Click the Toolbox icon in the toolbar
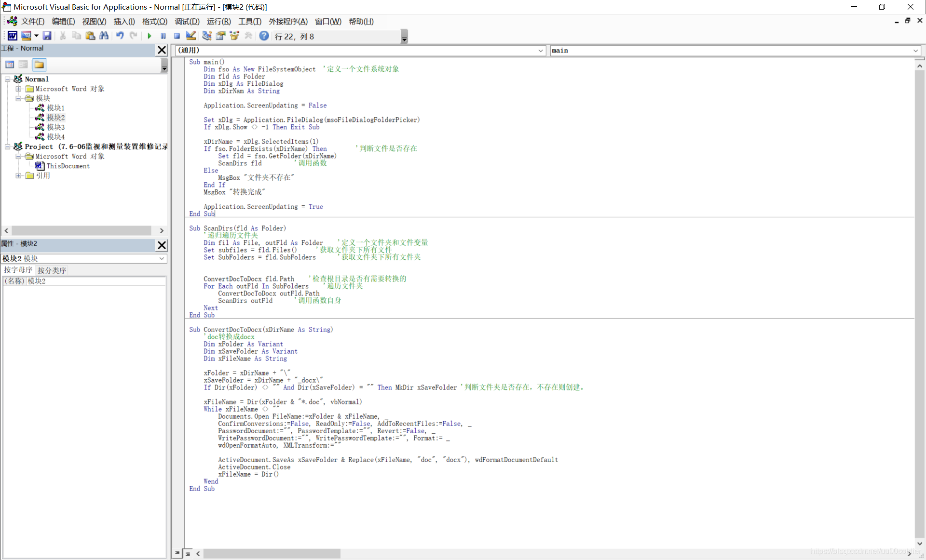This screenshot has width=926, height=560. pos(248,36)
